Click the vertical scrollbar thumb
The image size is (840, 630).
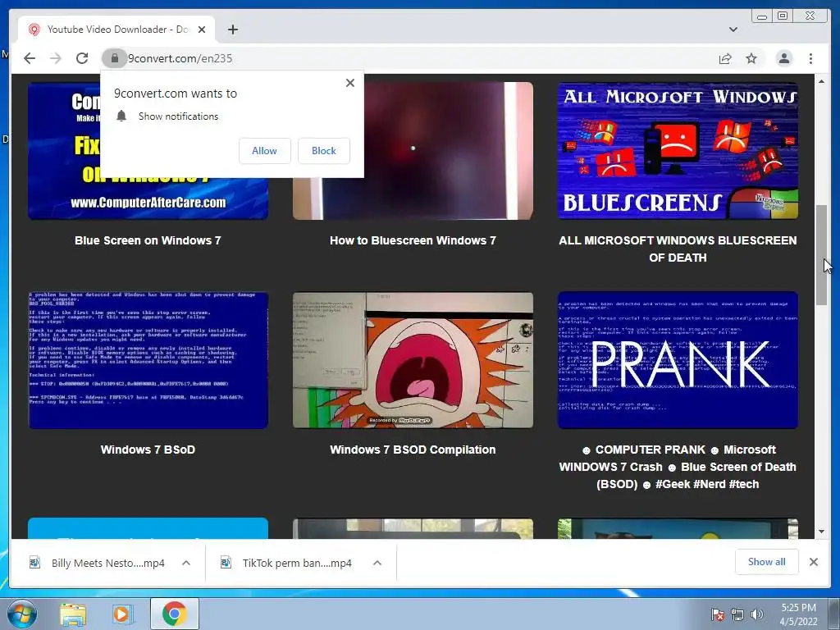[822, 255]
